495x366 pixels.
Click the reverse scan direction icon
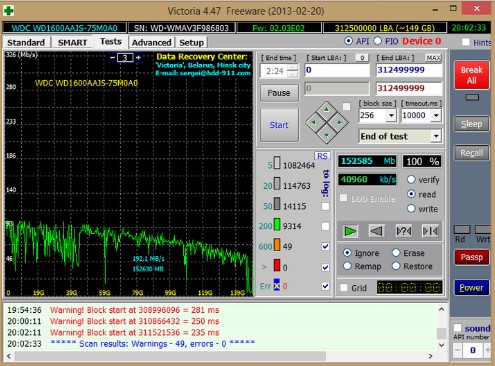[377, 231]
